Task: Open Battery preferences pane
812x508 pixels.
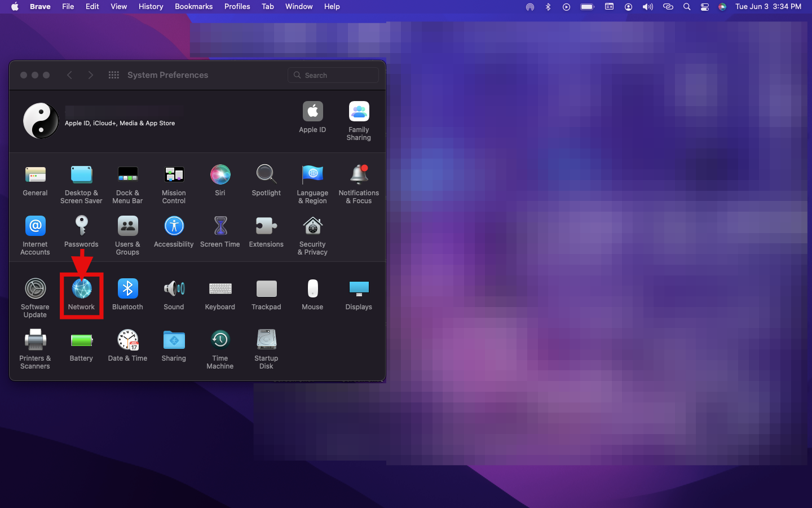Action: pos(81,347)
